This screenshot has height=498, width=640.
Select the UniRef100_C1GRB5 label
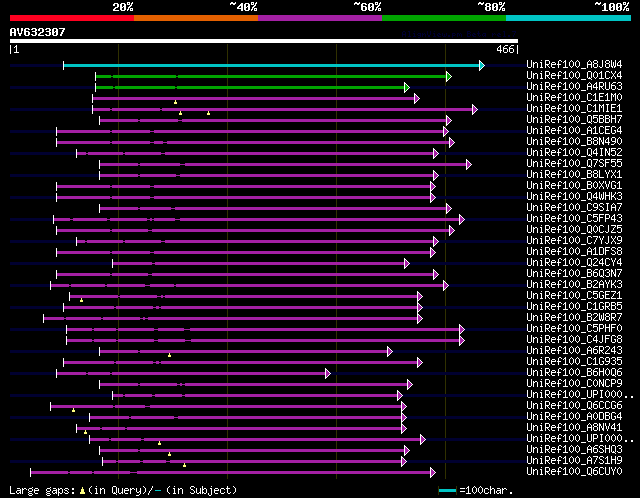click(574, 307)
